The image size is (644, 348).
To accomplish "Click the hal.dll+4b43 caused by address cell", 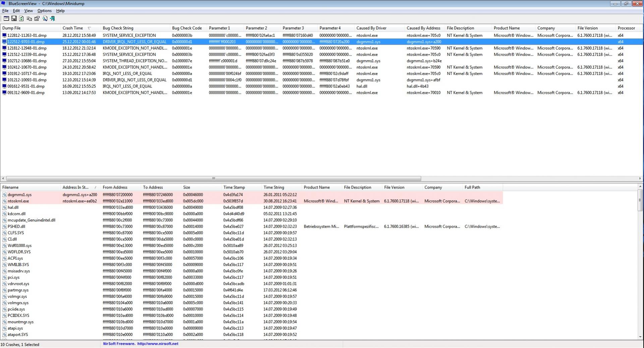I will 417,86.
